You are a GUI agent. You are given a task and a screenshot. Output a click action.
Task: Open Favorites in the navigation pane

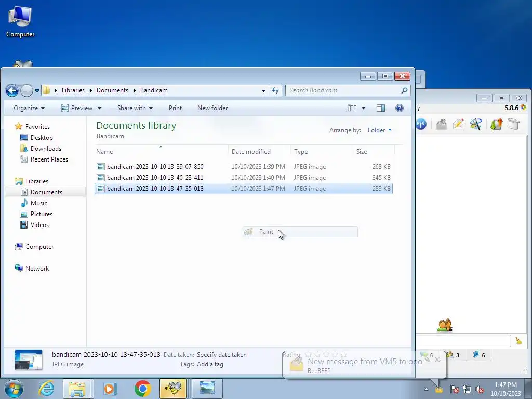point(37,127)
